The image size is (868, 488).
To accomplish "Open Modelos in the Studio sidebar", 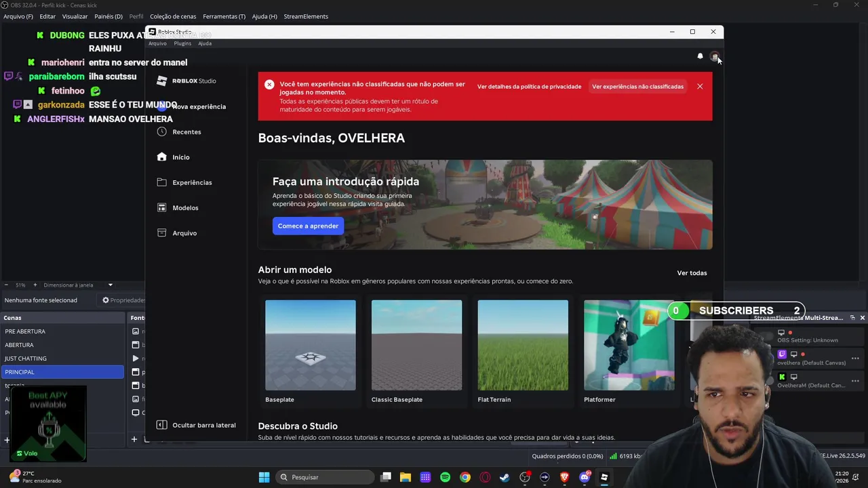I will [x=185, y=207].
